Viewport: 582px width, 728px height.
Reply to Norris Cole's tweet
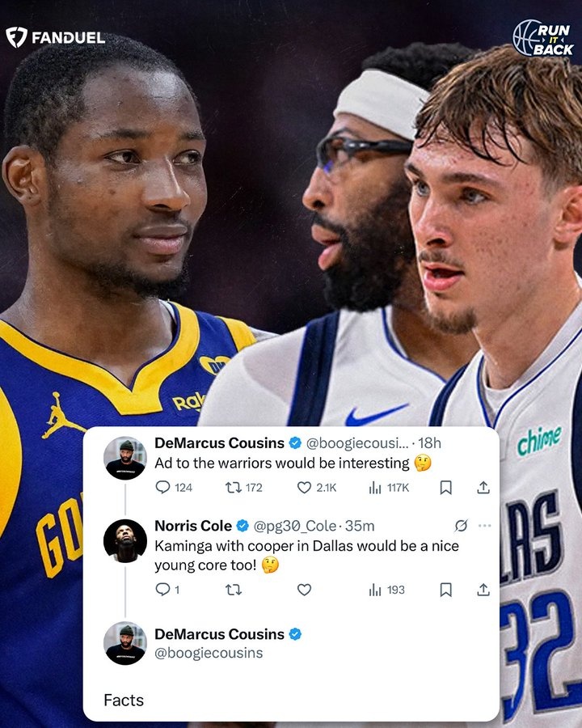(167, 589)
